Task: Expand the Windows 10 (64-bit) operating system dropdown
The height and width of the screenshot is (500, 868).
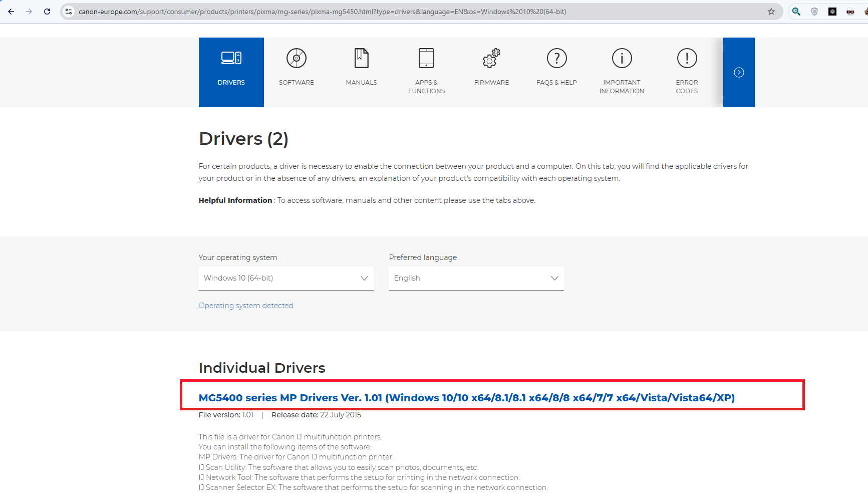Action: tap(286, 278)
